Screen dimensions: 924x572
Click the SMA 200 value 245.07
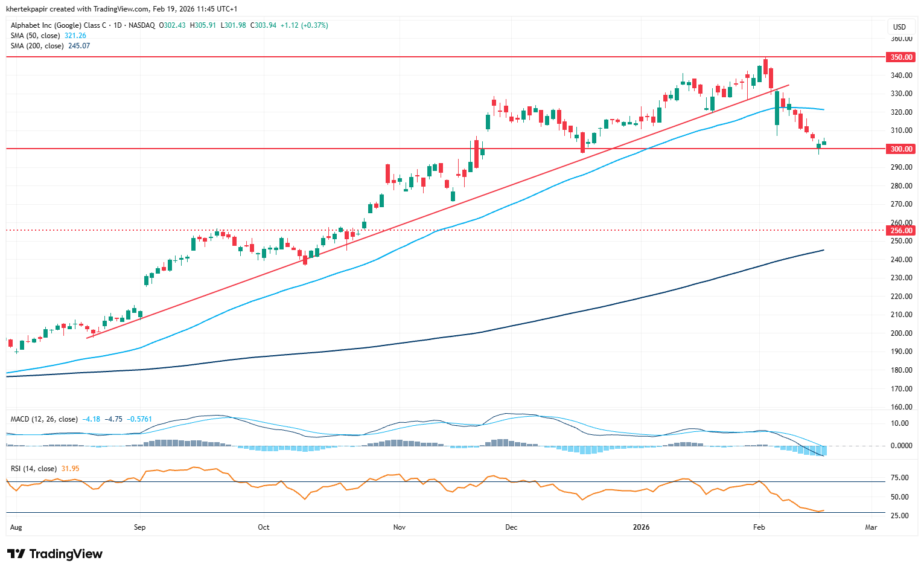click(x=79, y=46)
